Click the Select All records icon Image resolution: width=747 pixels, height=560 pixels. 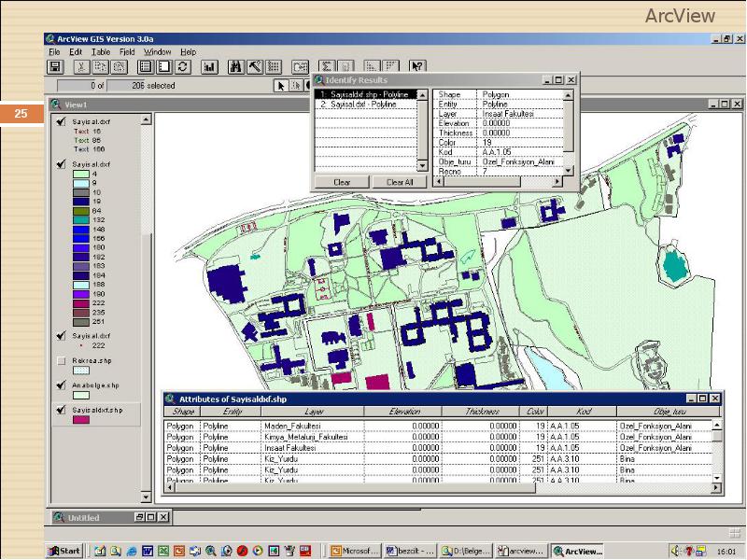(145, 67)
